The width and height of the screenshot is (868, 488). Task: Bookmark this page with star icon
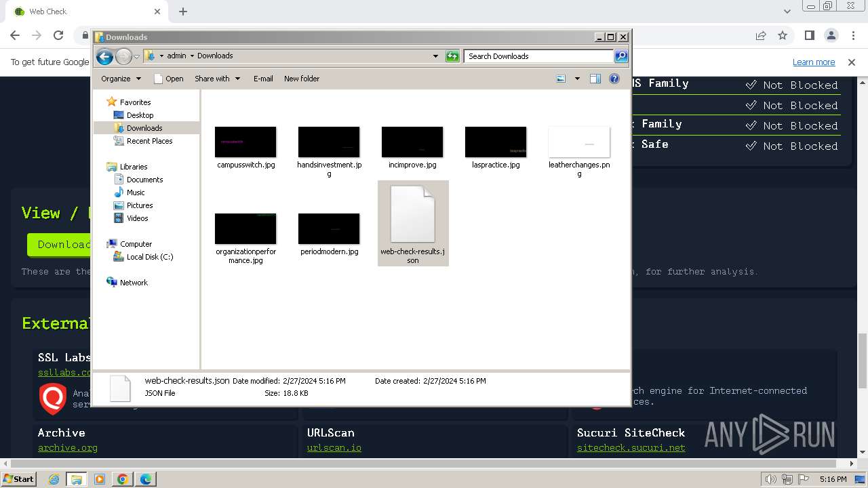click(783, 35)
